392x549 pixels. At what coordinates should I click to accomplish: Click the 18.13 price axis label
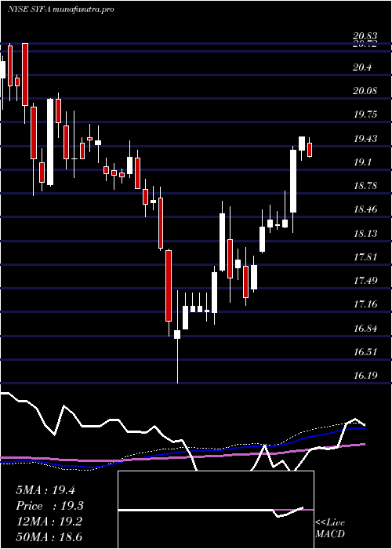tap(365, 233)
